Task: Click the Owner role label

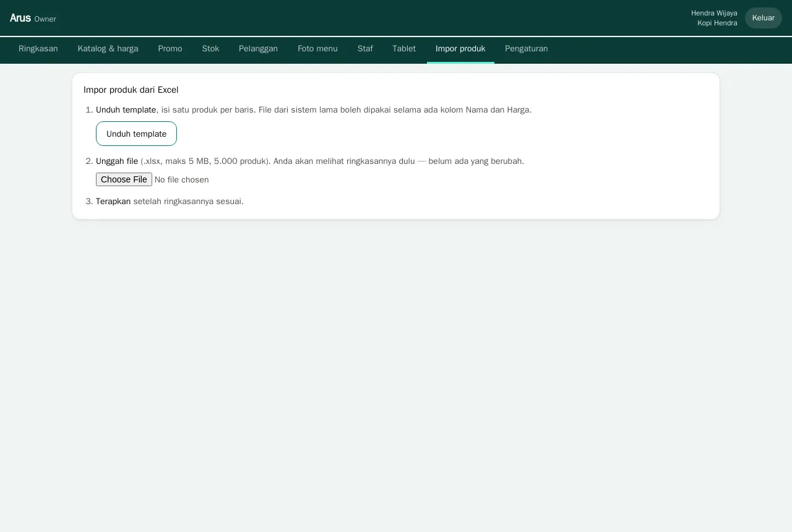Action: 45,19
